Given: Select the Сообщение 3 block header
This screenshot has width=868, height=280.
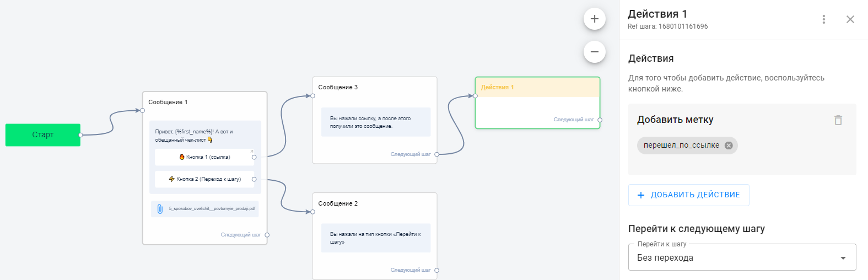Looking at the screenshot, I should 338,87.
